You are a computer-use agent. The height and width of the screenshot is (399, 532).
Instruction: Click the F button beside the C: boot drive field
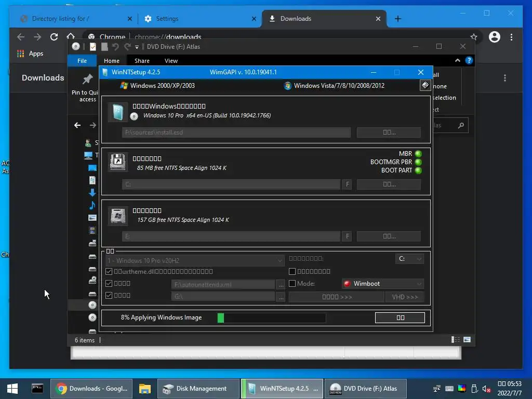[347, 184]
